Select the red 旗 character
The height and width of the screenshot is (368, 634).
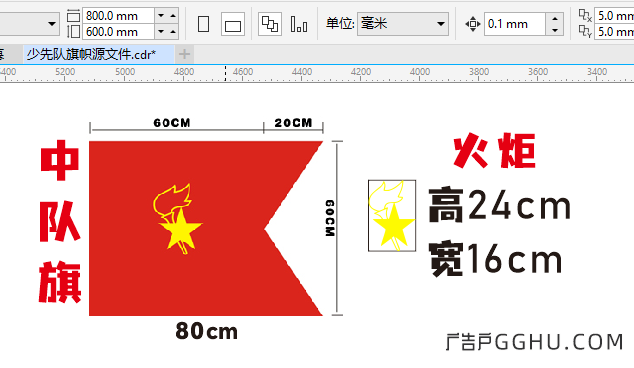coord(60,282)
